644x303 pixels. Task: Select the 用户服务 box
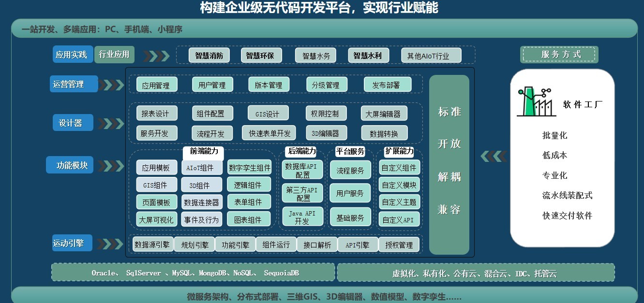[x=350, y=193]
